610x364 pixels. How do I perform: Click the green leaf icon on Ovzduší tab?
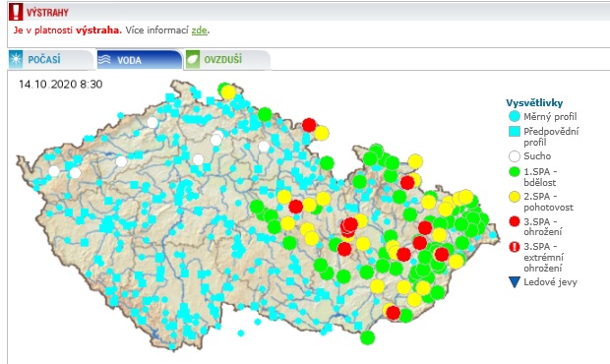(x=193, y=59)
